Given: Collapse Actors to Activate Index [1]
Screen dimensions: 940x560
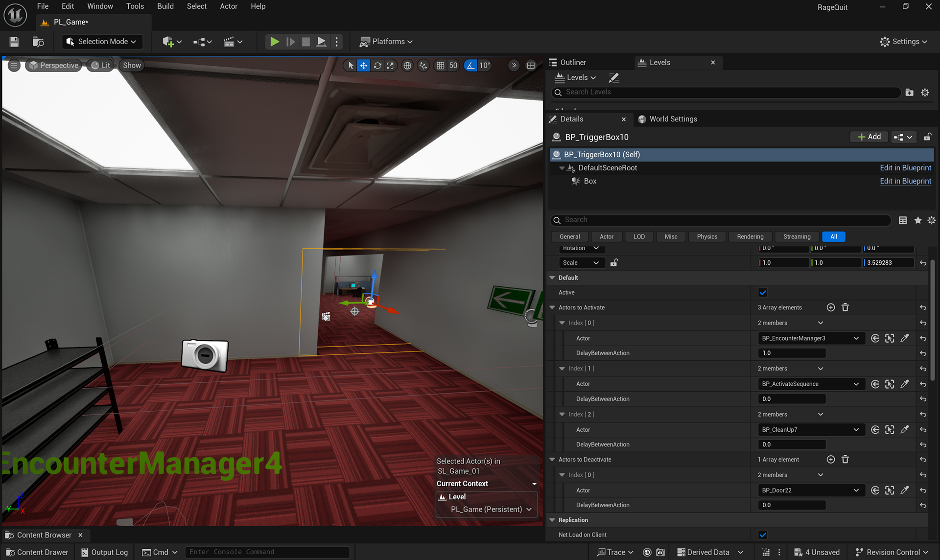Looking at the screenshot, I should point(562,369).
